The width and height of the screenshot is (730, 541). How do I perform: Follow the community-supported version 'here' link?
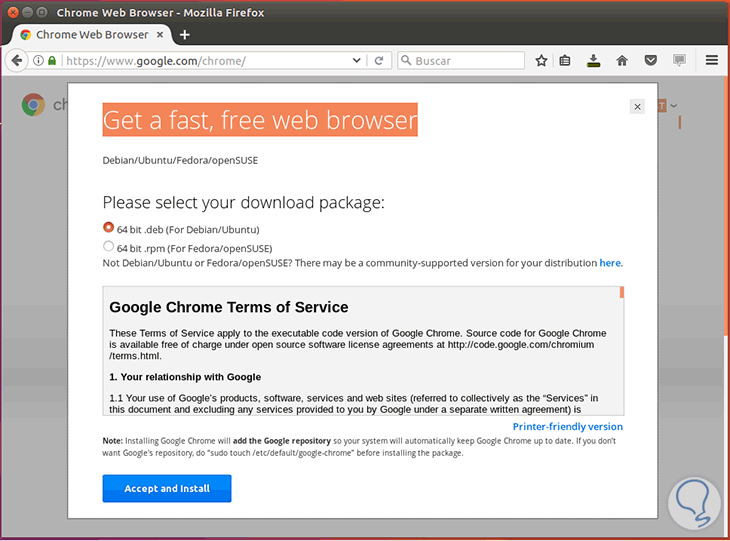click(609, 263)
